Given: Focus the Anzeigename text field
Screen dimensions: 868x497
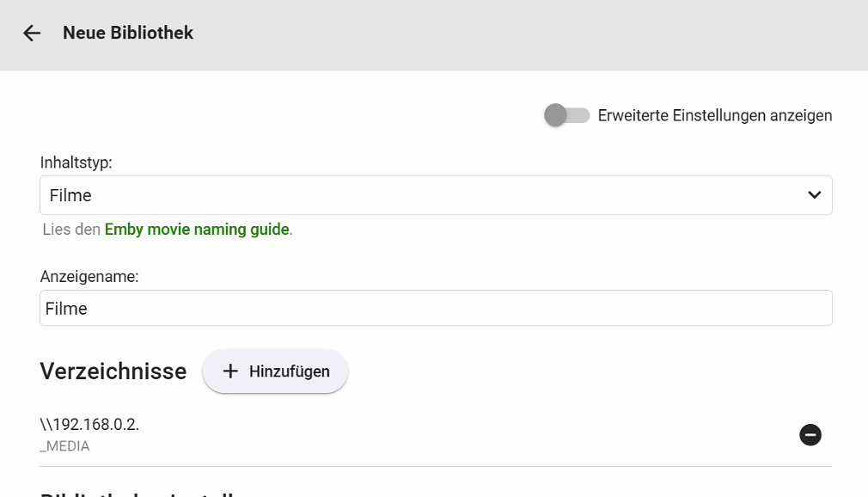Looking at the screenshot, I should tap(436, 308).
